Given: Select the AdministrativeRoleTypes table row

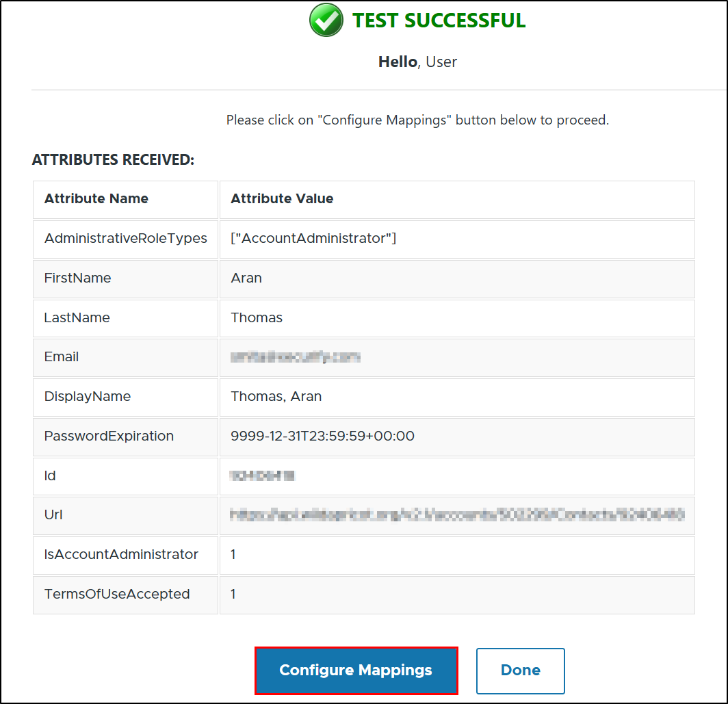Looking at the screenshot, I should (126, 239).
